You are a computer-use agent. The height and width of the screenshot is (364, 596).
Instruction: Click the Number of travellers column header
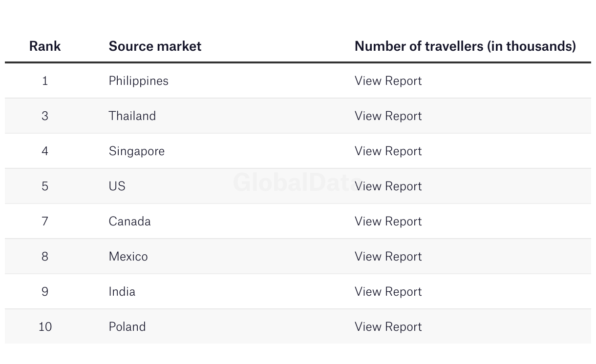coord(465,46)
